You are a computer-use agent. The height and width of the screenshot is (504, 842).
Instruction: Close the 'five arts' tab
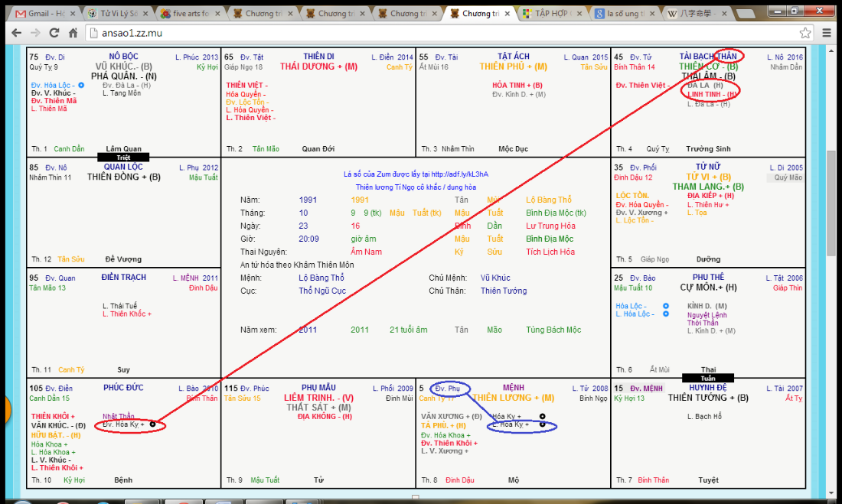(219, 14)
